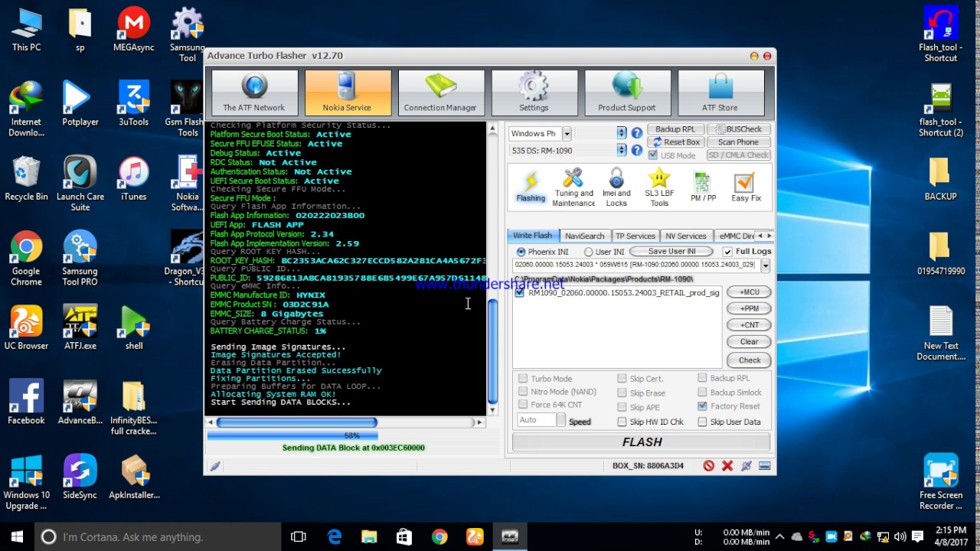Screen dimensions: 980x551
Task: Select the Flashing lightning mode
Action: pyautogui.click(x=531, y=187)
